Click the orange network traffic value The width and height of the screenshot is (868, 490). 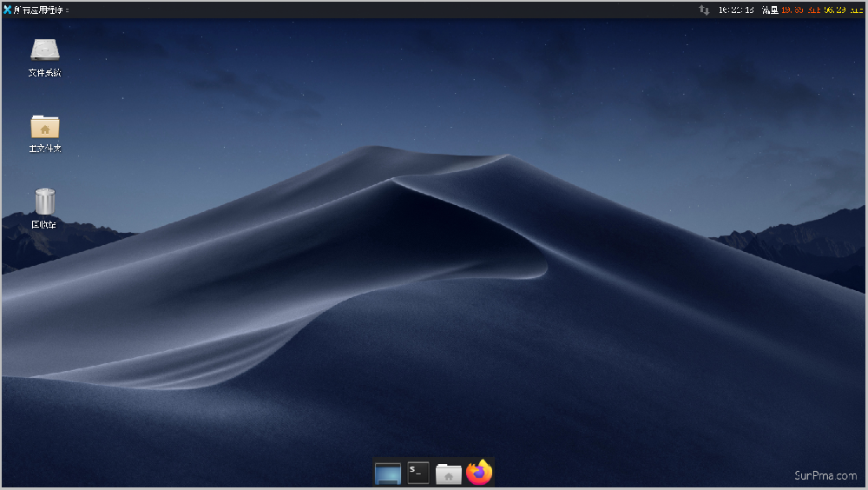click(800, 10)
